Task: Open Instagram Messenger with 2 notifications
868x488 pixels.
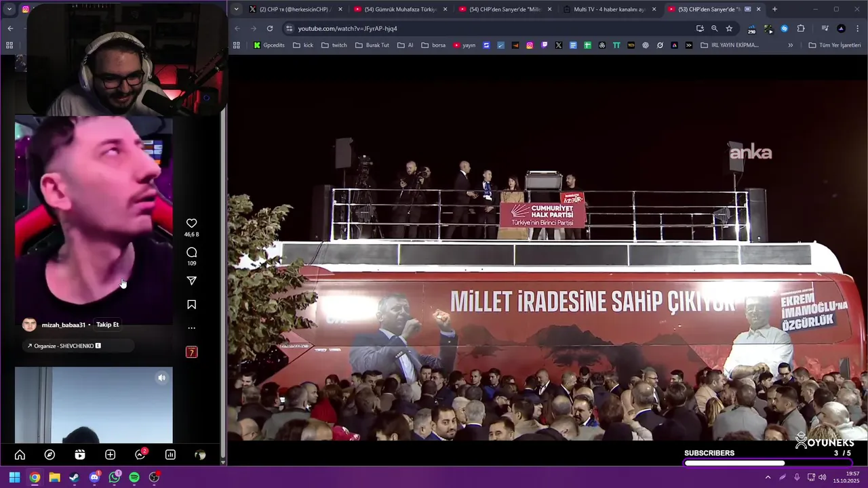Action: [x=140, y=455]
